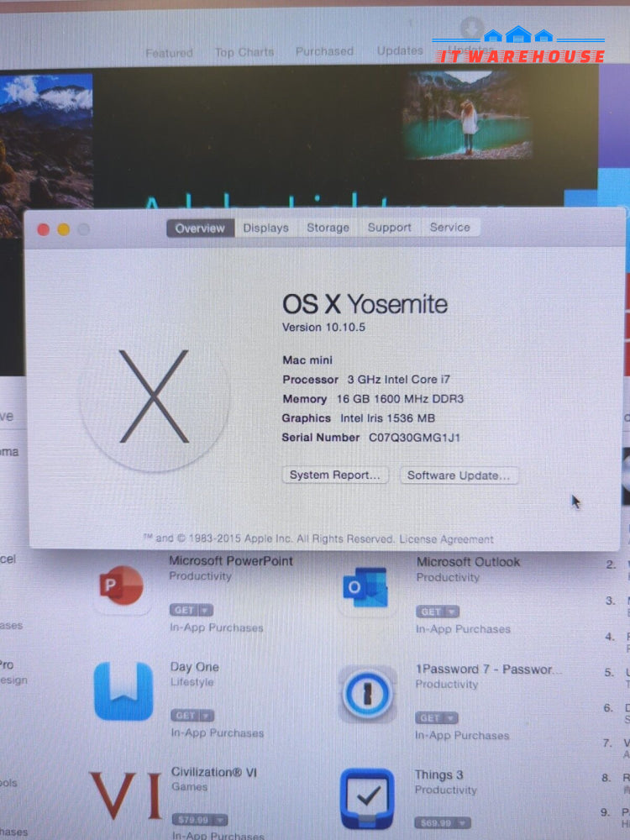Expand the arrow beside PowerPoint's GET button
630x840 pixels.
(x=205, y=610)
